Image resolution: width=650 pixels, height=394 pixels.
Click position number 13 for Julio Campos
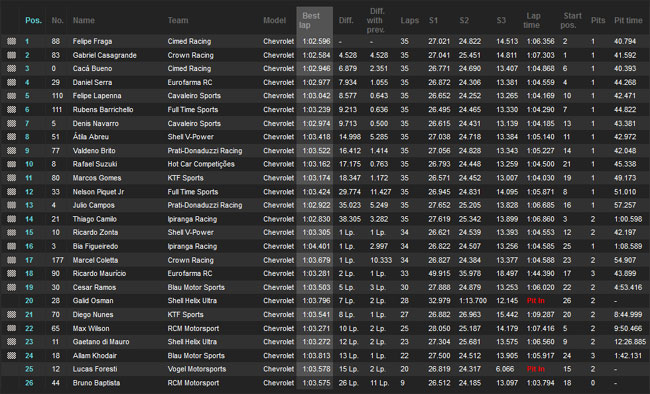coord(29,205)
